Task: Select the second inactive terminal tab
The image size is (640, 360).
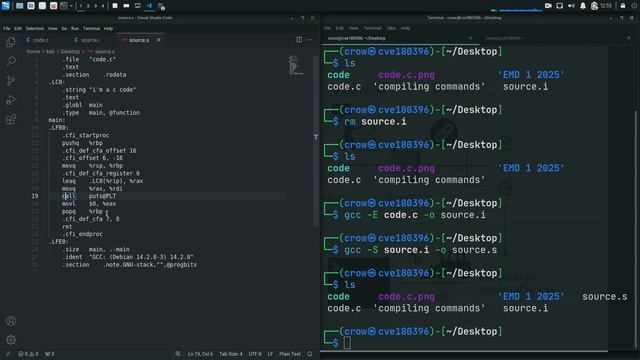Action: pyautogui.click(x=555, y=38)
